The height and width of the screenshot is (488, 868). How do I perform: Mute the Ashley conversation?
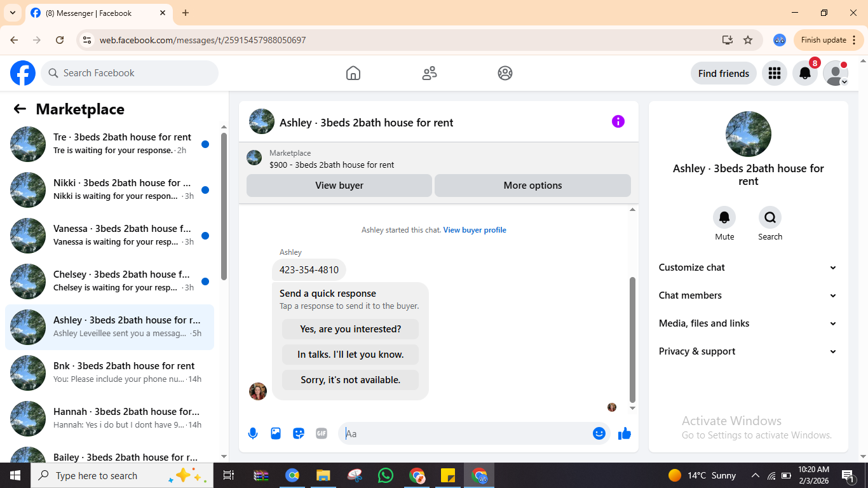pos(724,217)
